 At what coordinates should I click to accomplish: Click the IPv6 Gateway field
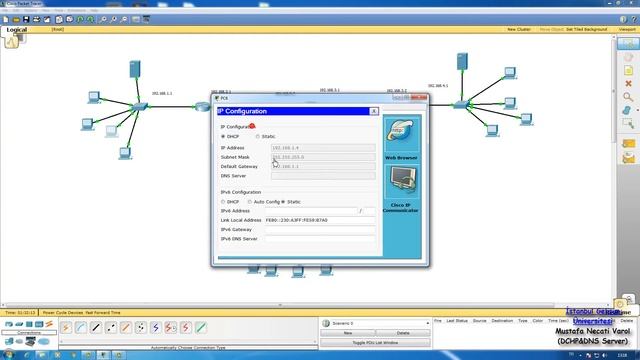[x=320, y=229]
